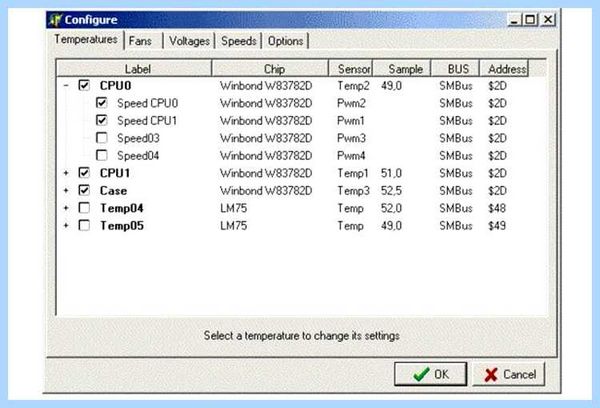
Task: Select the Speed CPU1 item
Action: click(147, 121)
